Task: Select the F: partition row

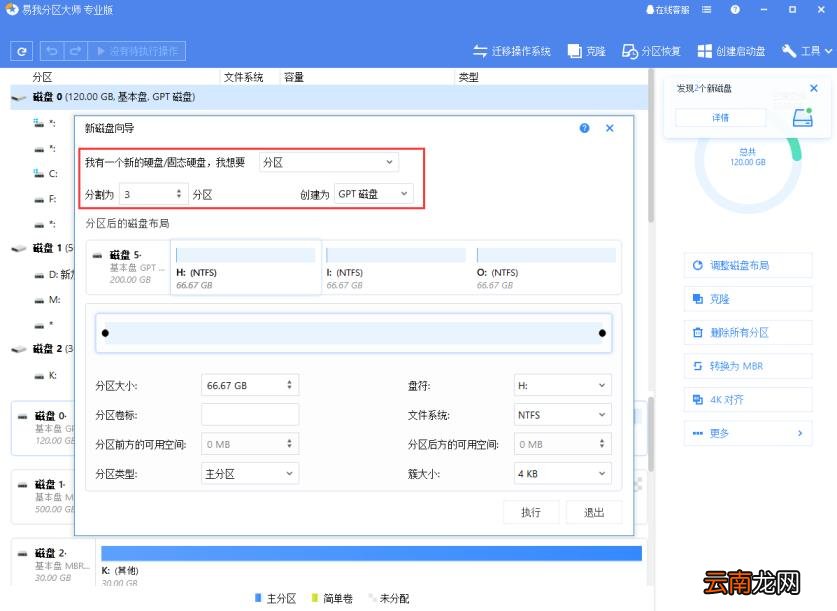Action: [46, 199]
